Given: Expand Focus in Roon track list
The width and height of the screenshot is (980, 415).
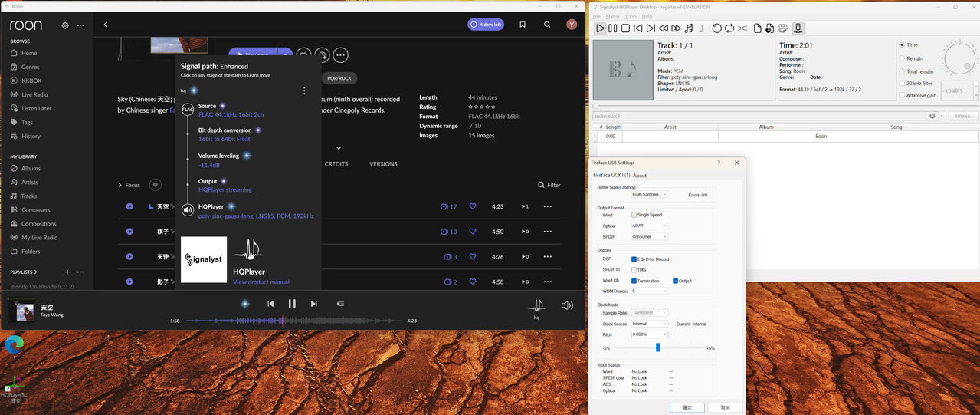Looking at the screenshot, I should (x=129, y=185).
